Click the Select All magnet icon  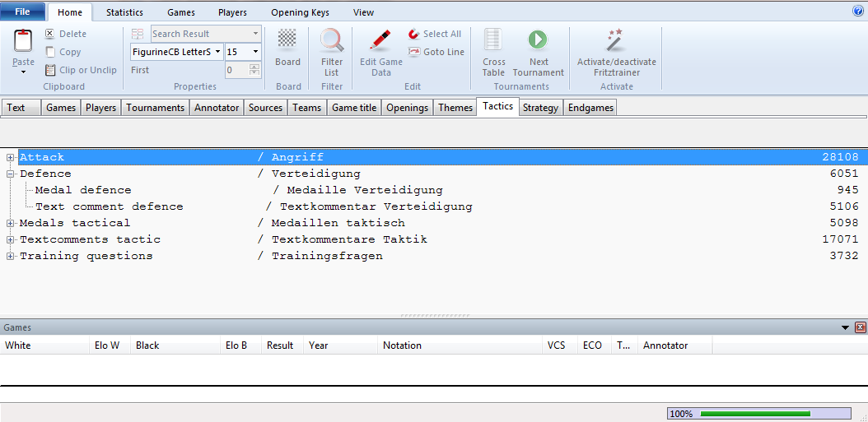[x=414, y=34]
